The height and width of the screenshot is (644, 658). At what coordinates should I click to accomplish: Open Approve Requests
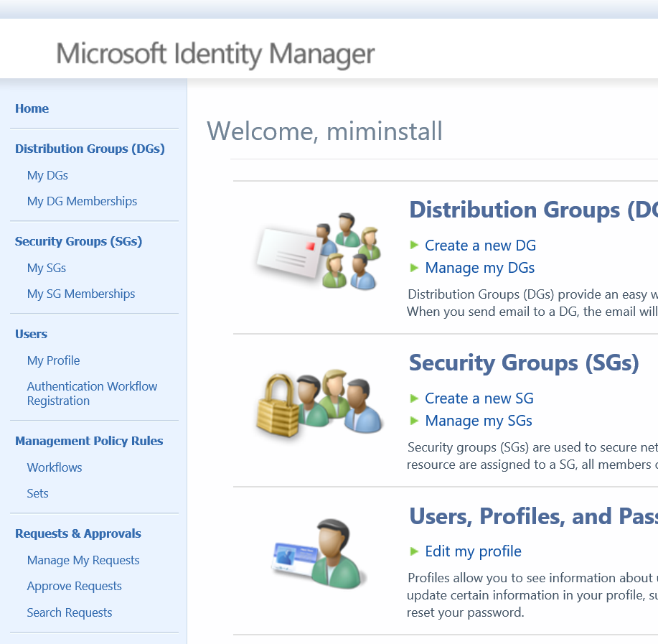[75, 586]
